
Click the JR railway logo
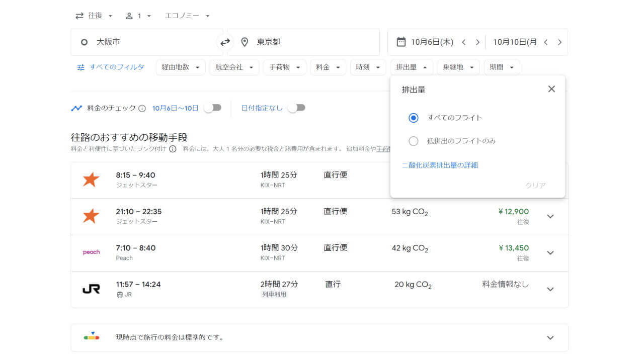(91, 289)
